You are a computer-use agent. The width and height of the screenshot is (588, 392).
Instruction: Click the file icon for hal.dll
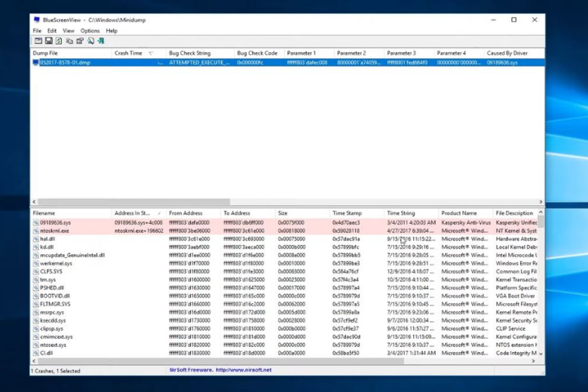[36, 239]
